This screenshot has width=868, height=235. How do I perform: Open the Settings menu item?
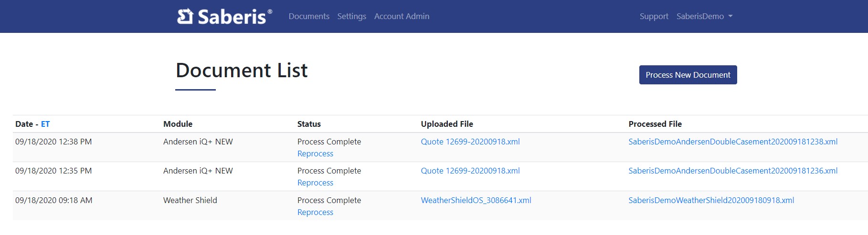point(351,16)
